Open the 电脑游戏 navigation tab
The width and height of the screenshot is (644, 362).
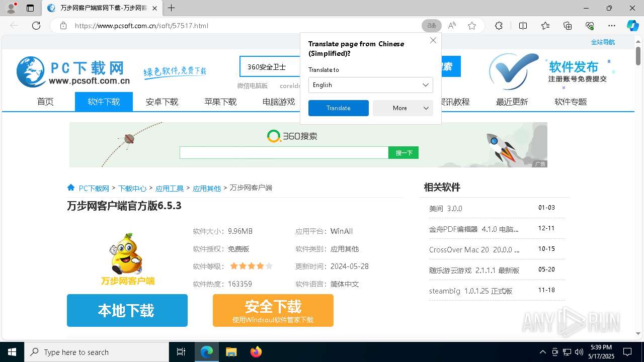coord(279,102)
